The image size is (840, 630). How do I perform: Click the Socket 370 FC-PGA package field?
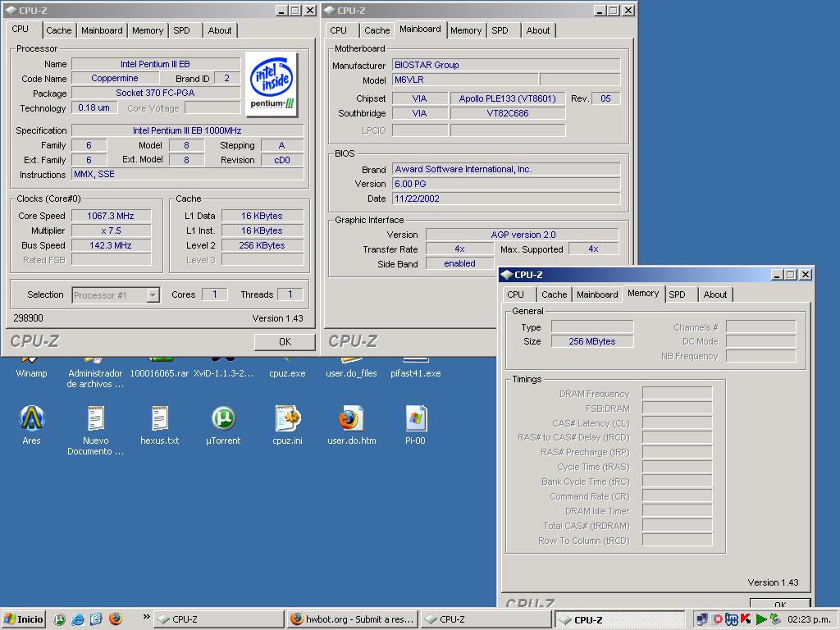coord(155,93)
